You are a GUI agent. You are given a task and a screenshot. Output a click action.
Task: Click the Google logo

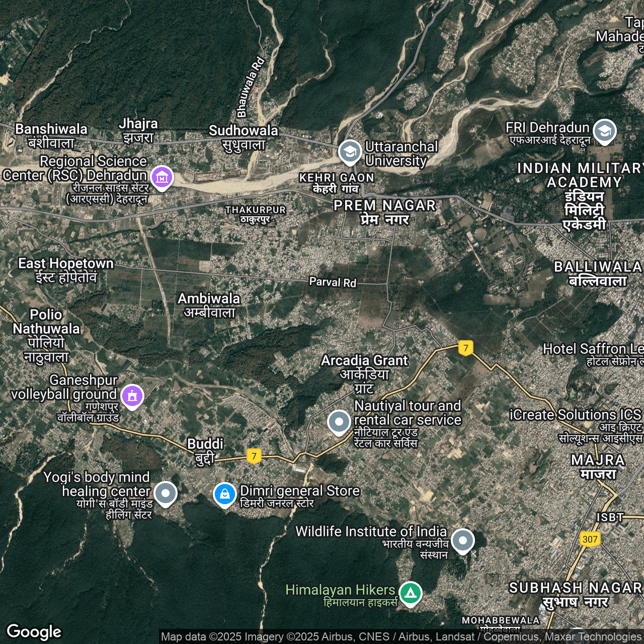(34, 632)
